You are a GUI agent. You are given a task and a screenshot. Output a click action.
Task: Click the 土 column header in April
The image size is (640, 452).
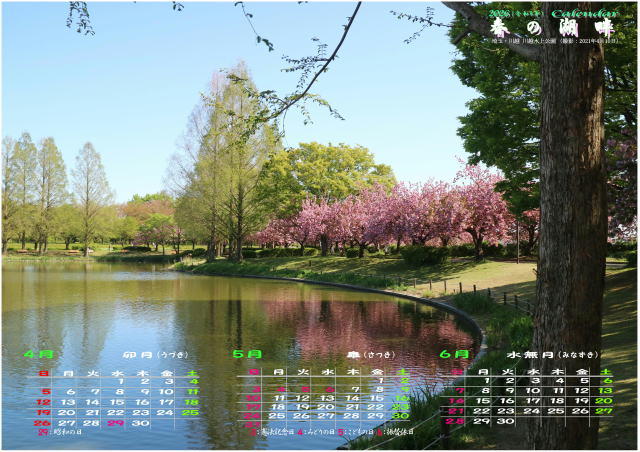[x=192, y=372]
